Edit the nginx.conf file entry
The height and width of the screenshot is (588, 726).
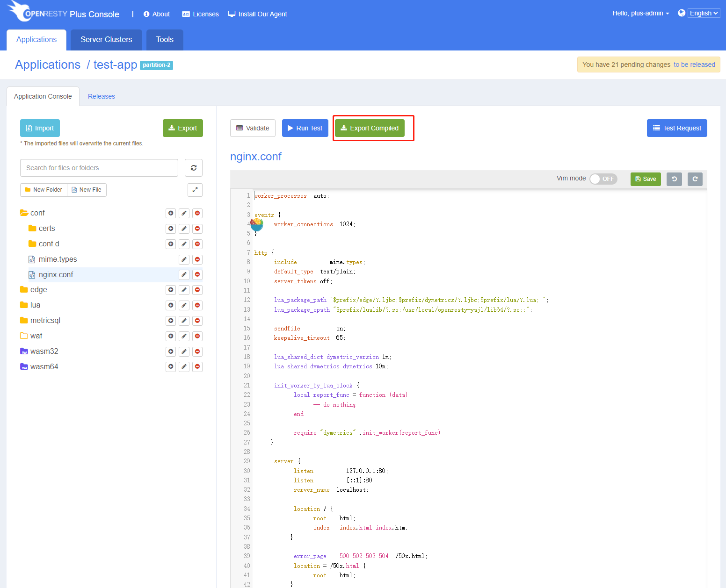coord(184,274)
